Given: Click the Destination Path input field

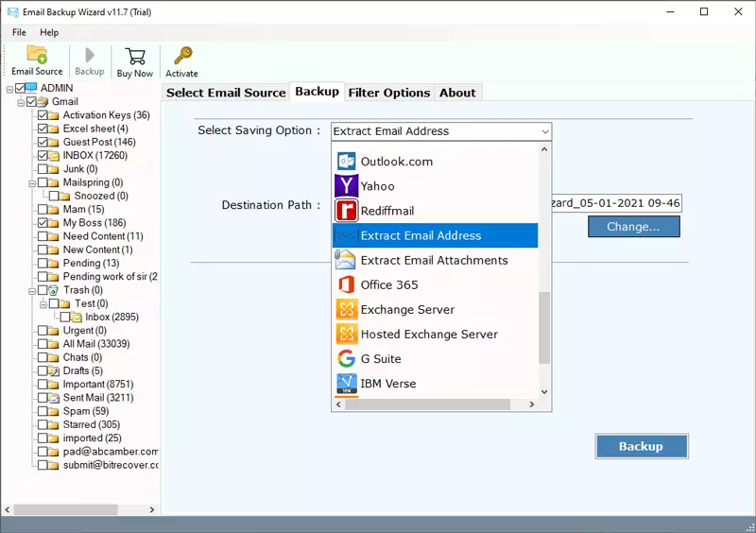Looking at the screenshot, I should [x=616, y=203].
